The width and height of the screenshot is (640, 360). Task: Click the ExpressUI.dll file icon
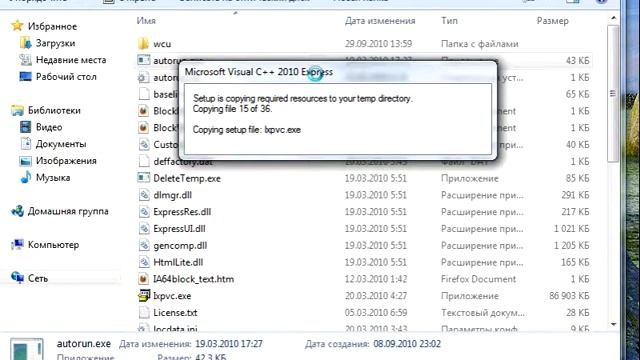pyautogui.click(x=144, y=229)
